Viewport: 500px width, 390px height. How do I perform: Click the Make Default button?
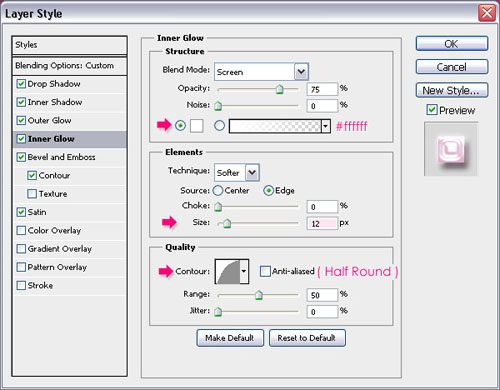tap(230, 338)
